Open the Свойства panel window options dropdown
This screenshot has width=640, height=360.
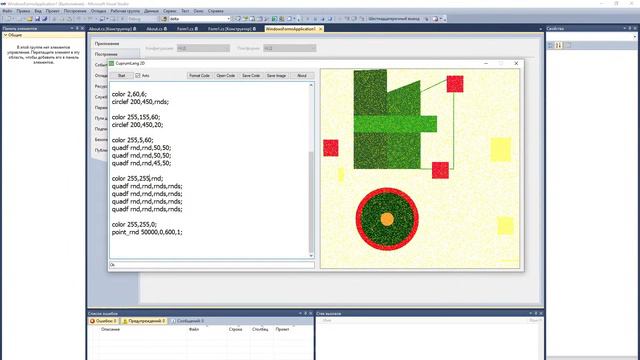(x=624, y=28)
